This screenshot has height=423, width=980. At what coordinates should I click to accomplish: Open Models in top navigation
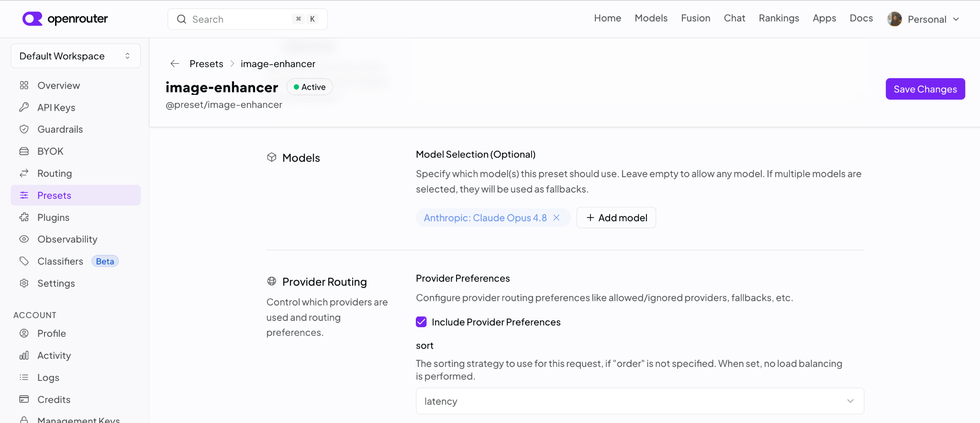(x=651, y=18)
